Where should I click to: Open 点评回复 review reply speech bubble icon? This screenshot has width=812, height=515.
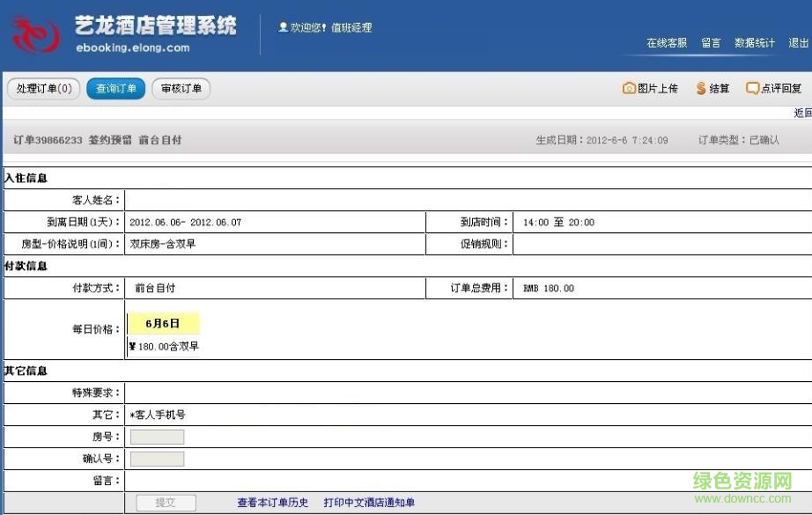coord(755,88)
